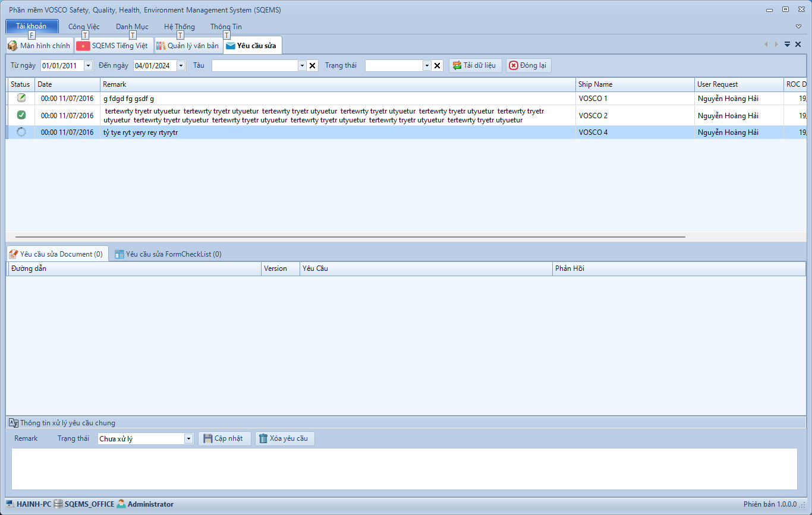
Task: Open the Công Việc menu
Action: 84,27
